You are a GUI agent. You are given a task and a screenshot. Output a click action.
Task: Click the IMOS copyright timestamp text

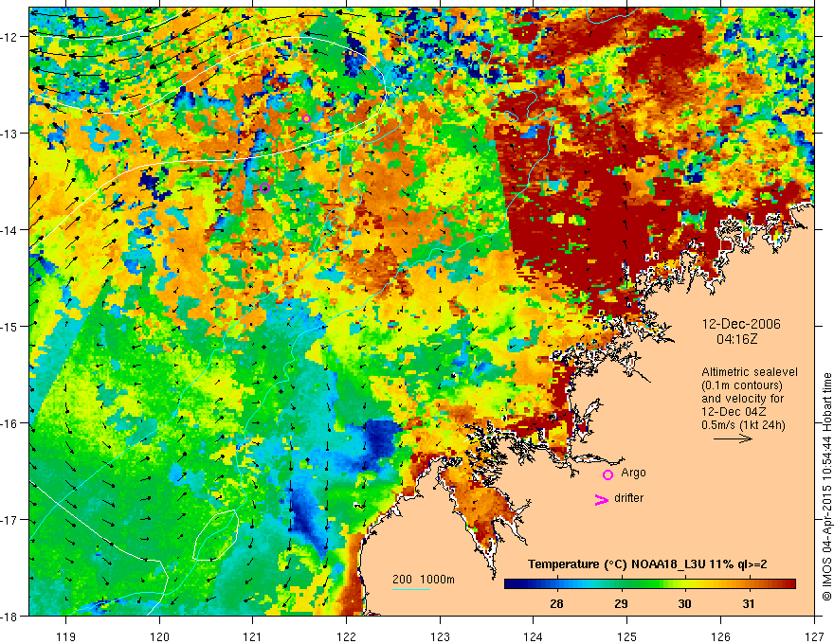826,487
